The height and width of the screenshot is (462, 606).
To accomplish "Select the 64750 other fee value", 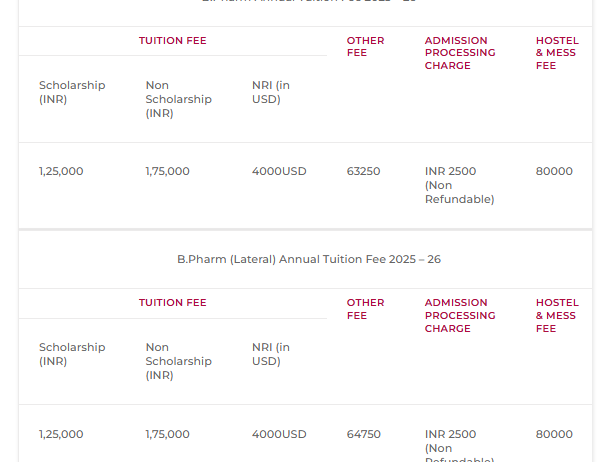I will (363, 434).
